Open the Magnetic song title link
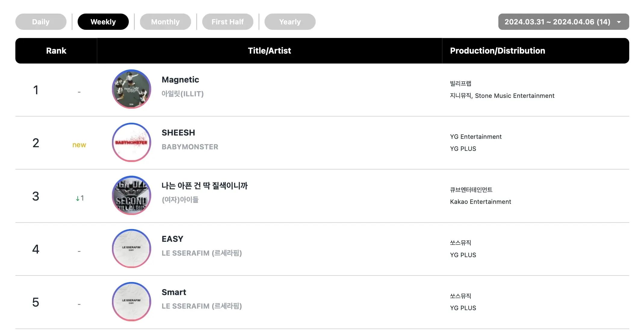This screenshot has height=333, width=644. [180, 79]
